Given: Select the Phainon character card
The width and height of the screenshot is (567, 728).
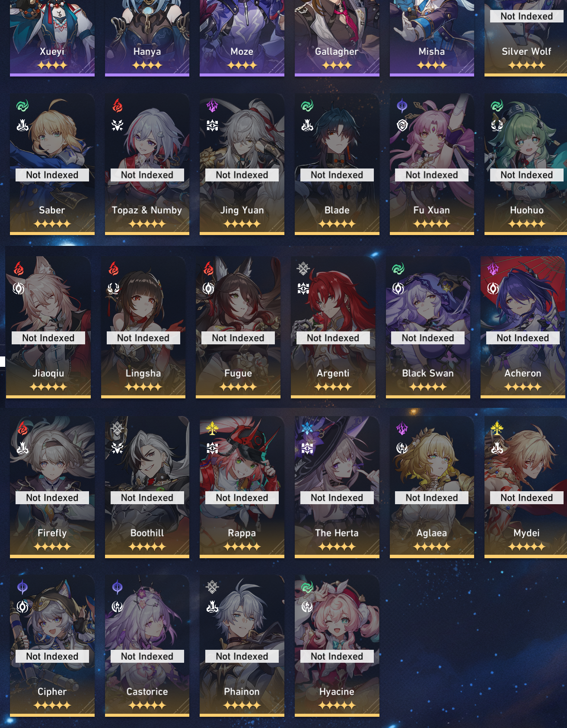Looking at the screenshot, I should click(242, 645).
